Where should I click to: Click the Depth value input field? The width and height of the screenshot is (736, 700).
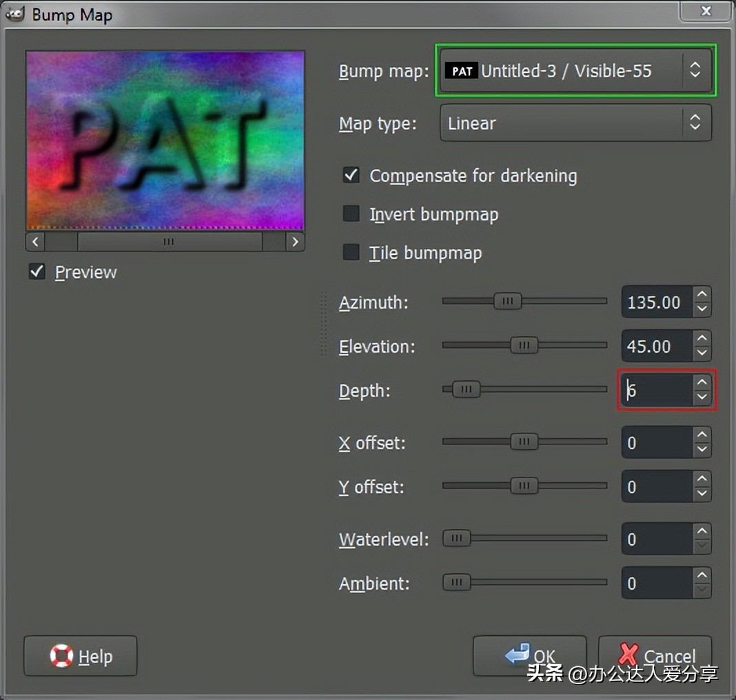pos(656,391)
